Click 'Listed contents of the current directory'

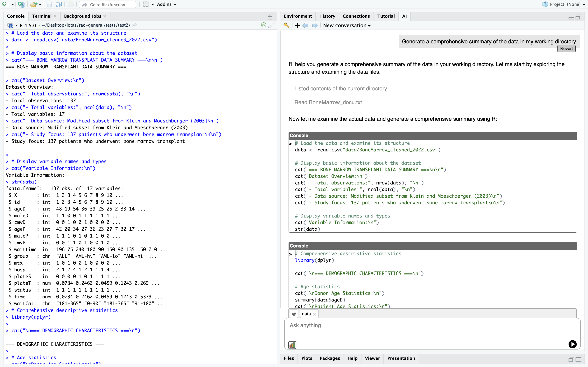coord(340,89)
